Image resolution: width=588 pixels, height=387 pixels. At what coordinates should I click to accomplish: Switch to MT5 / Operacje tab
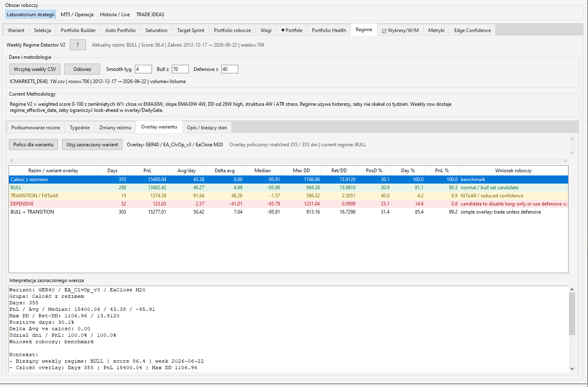click(77, 15)
